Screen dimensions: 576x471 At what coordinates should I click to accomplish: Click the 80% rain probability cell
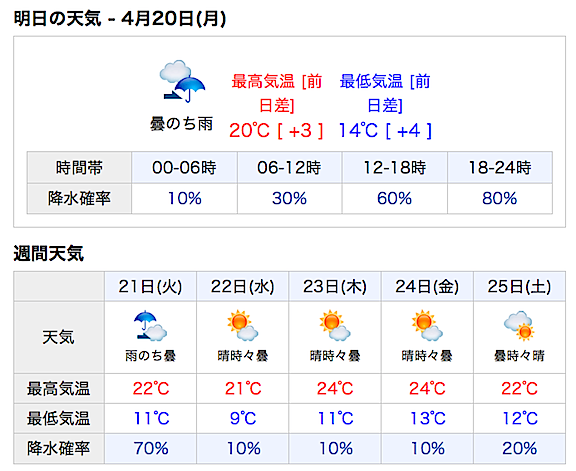[500, 198]
